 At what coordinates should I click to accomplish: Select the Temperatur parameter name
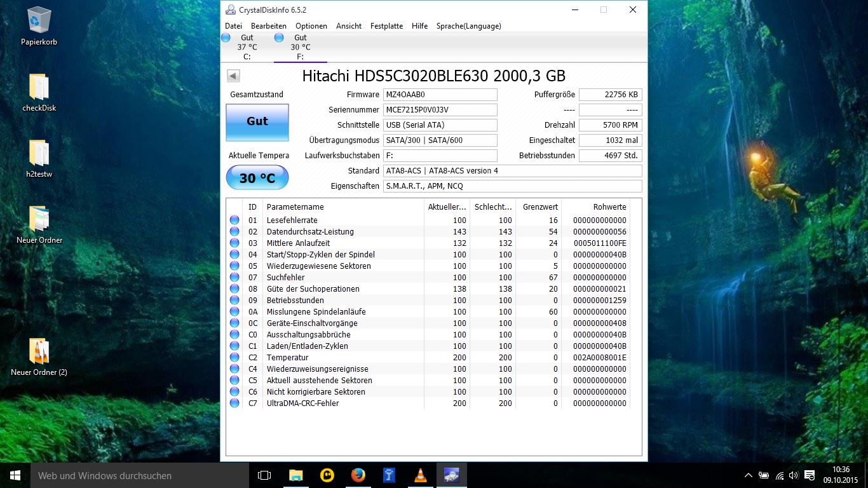coord(287,358)
